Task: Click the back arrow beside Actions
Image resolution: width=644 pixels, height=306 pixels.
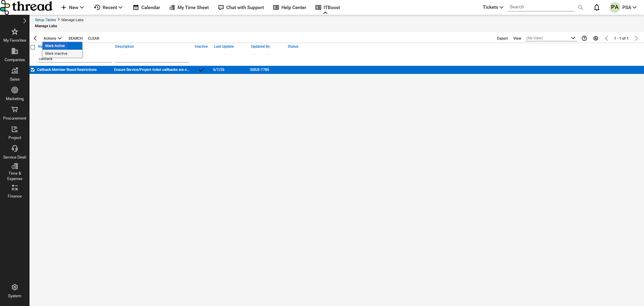Action: (36, 38)
